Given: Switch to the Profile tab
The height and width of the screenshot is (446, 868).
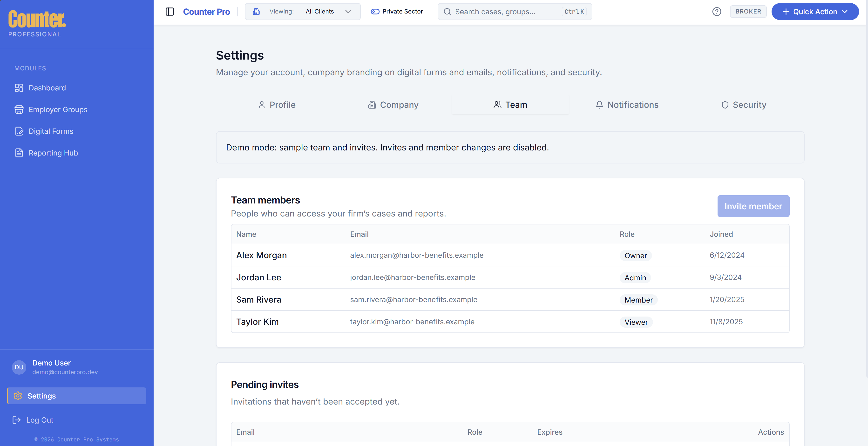Looking at the screenshot, I should click(277, 105).
